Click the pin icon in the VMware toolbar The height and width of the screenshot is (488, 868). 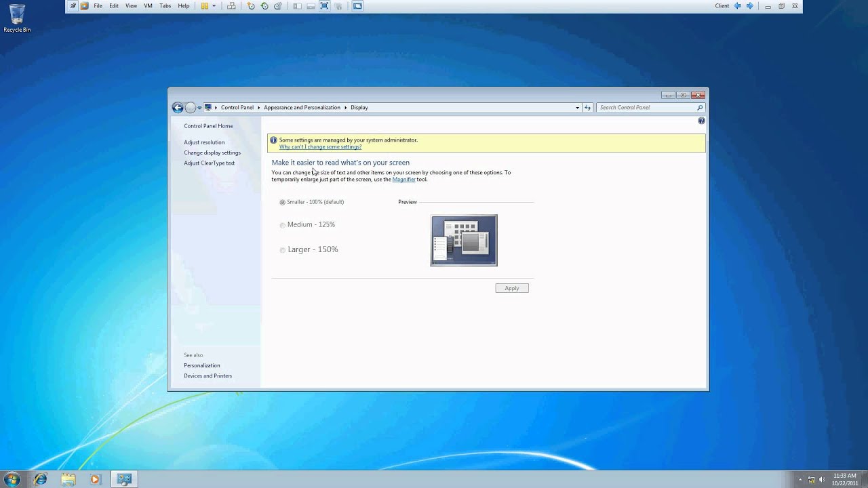pos(73,5)
